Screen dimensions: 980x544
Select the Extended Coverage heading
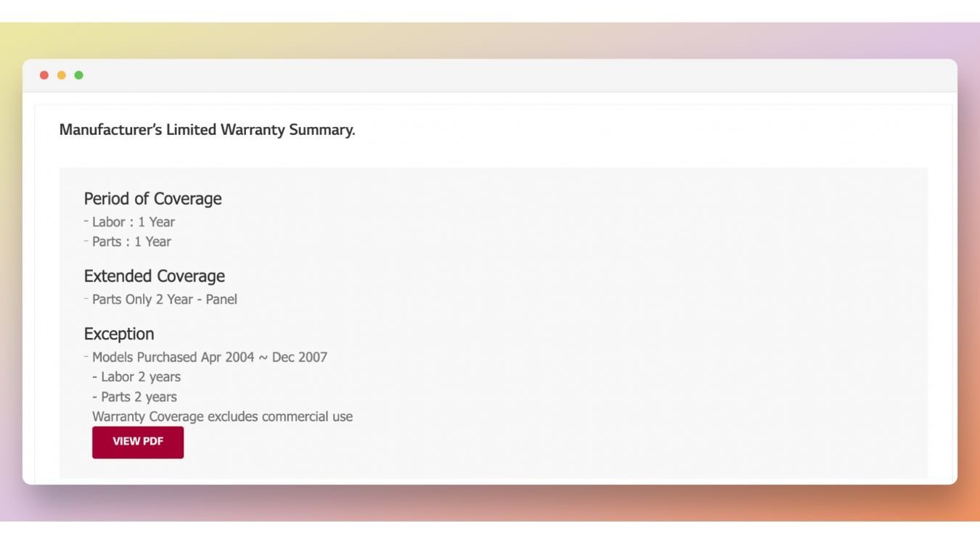(154, 276)
